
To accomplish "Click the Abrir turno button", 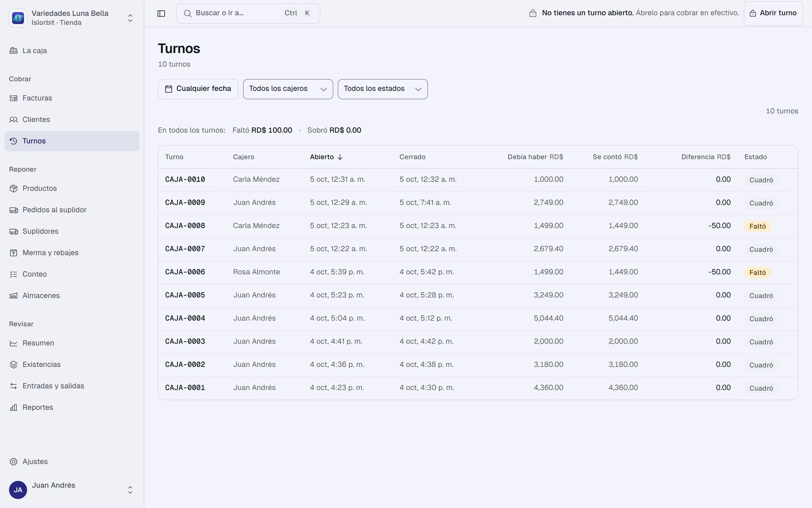I will coord(773,14).
